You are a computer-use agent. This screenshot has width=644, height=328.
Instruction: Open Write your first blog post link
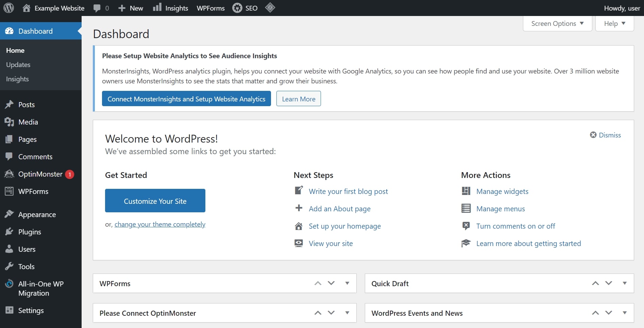348,192
